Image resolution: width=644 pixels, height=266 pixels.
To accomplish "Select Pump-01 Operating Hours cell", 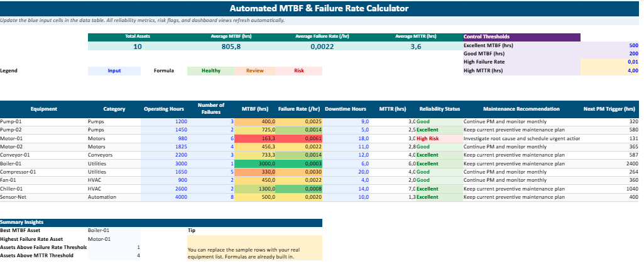I will click(165, 121).
